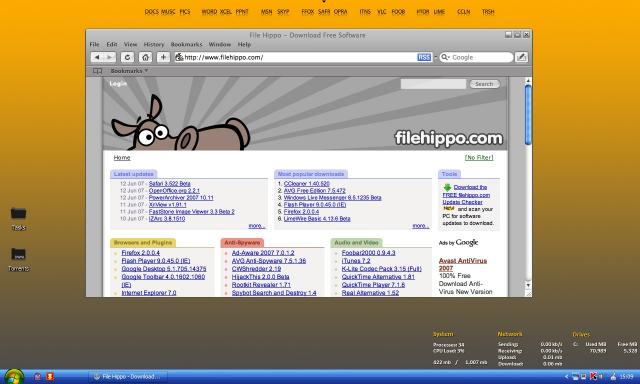
Task: Show hidden tray icons with the left chevron
Action: click(x=567, y=376)
